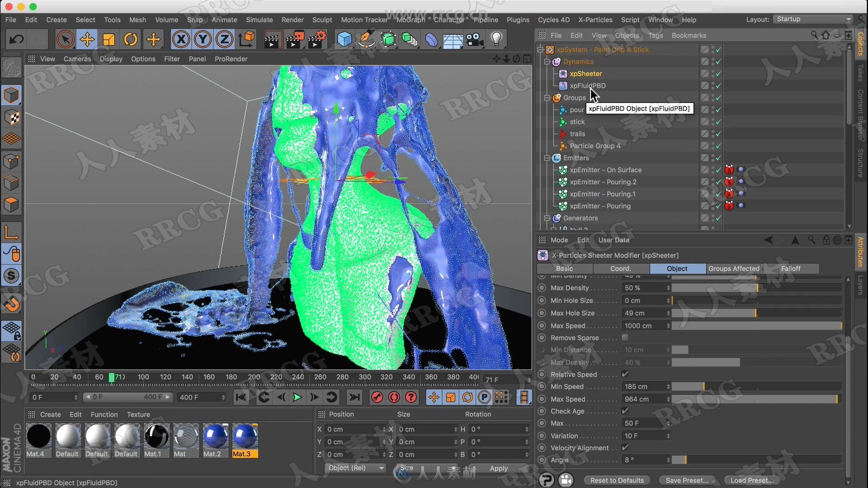Uncheck the Check Age checkbox
The height and width of the screenshot is (488, 868).
(625, 410)
